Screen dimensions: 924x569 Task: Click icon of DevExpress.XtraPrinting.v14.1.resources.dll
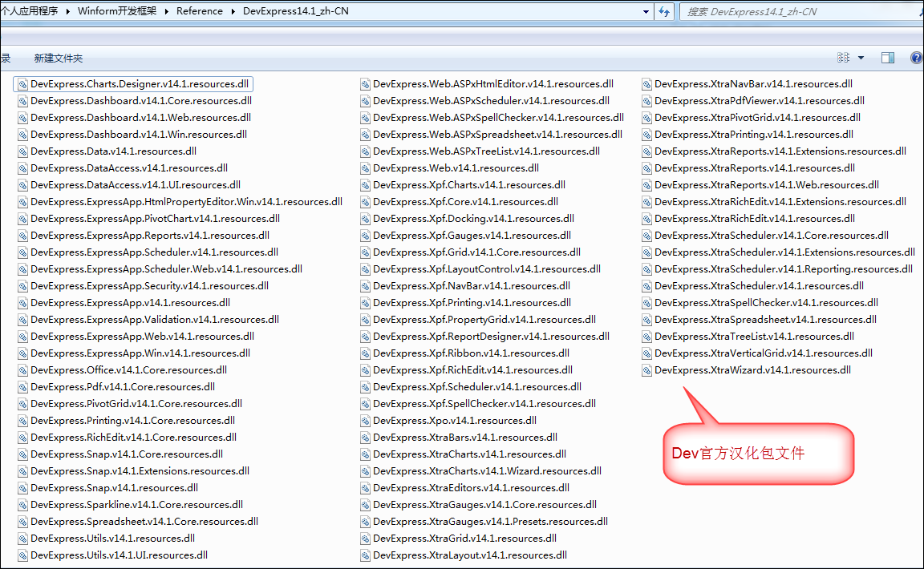click(x=647, y=135)
